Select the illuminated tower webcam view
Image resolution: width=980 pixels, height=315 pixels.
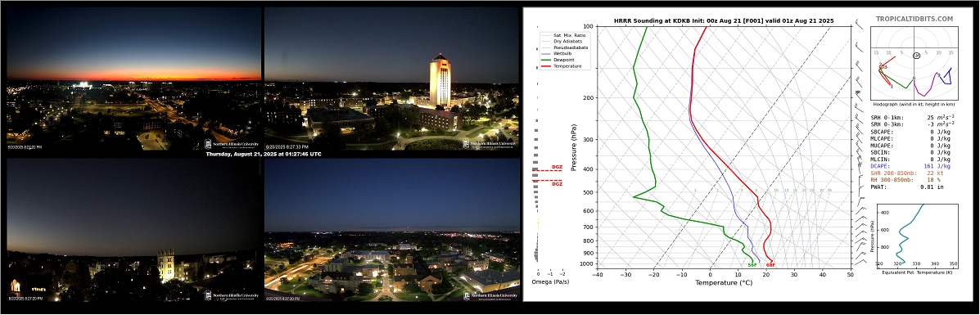392,79
